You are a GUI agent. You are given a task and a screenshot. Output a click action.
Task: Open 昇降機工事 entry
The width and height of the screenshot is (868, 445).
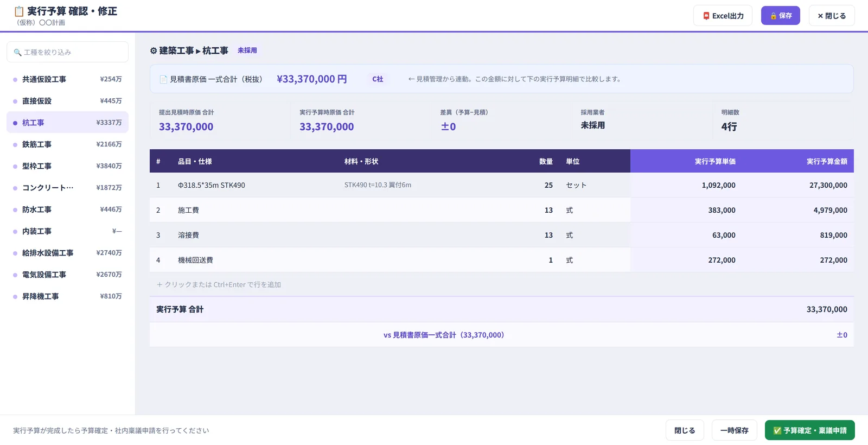pos(67,296)
